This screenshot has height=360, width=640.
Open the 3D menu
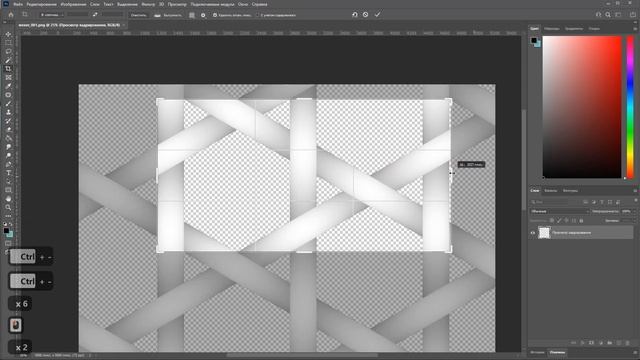coord(162,4)
